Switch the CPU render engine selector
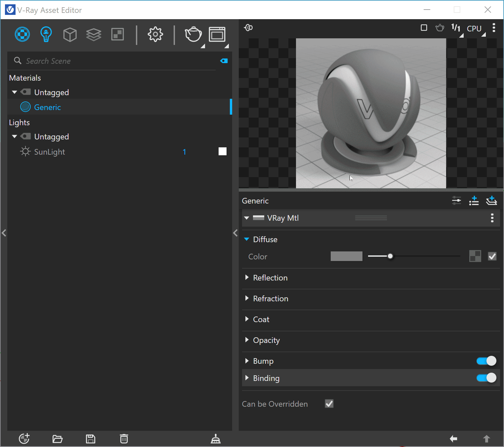 [x=474, y=29]
